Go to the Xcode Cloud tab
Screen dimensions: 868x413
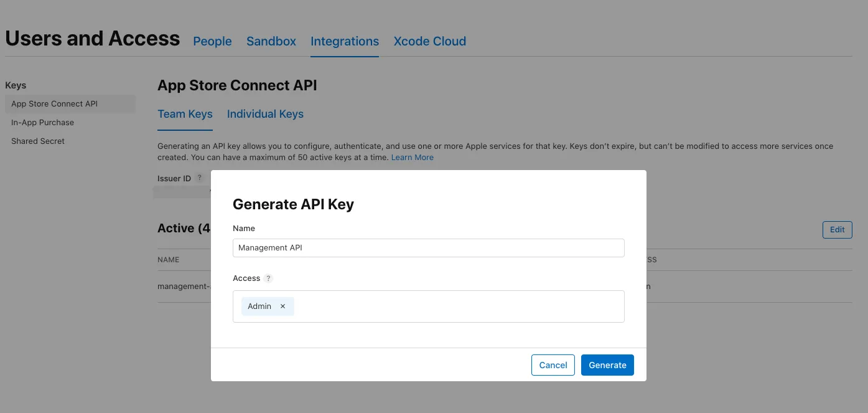[x=429, y=41]
